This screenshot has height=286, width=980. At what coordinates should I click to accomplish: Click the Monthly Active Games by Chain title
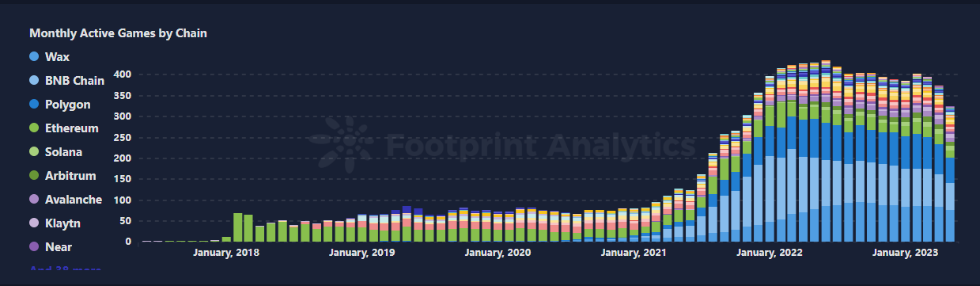pyautogui.click(x=119, y=33)
